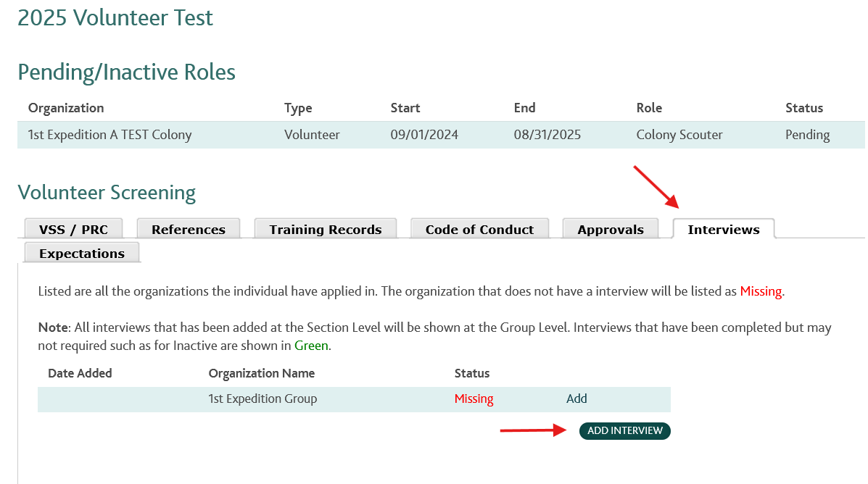The height and width of the screenshot is (484, 868).
Task: Click the Organization Name column header
Action: (261, 373)
